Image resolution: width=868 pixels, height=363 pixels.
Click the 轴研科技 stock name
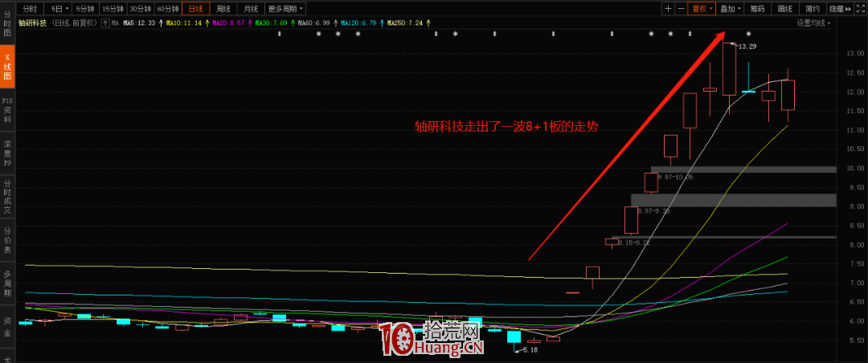click(x=33, y=23)
